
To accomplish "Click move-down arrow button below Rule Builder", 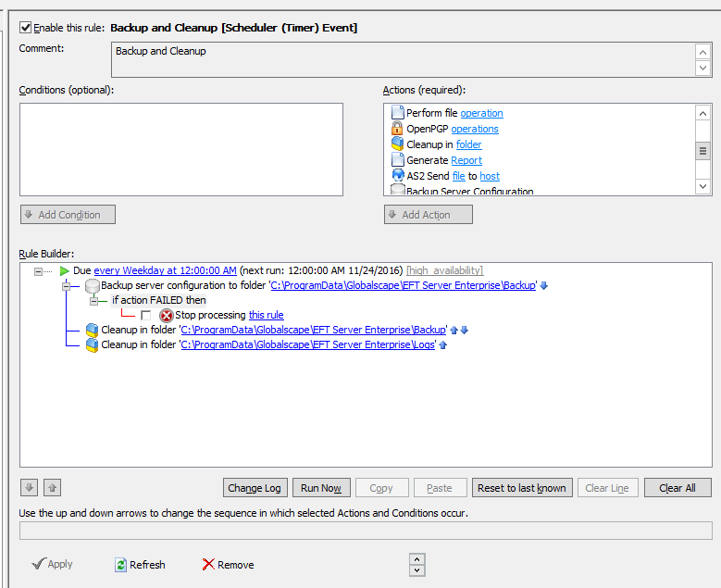I will coord(29,488).
